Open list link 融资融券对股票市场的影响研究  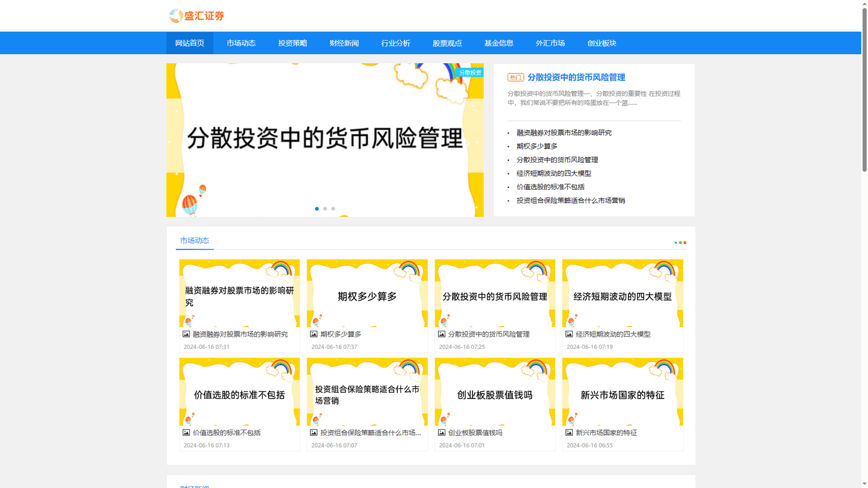[564, 133]
